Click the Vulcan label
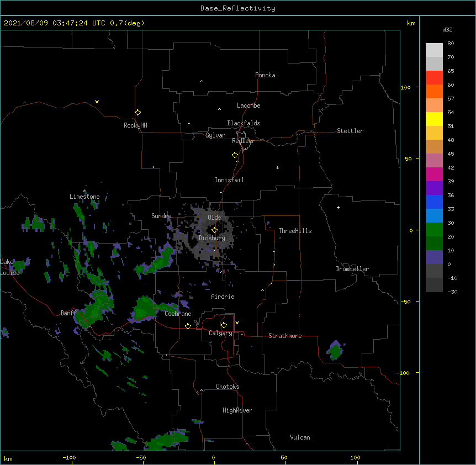The image size is (476, 465). (x=300, y=437)
